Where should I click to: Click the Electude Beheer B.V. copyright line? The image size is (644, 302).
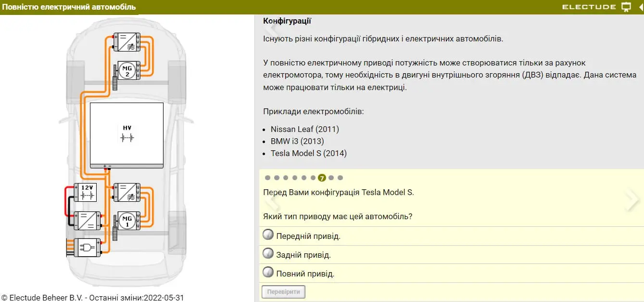93,298
